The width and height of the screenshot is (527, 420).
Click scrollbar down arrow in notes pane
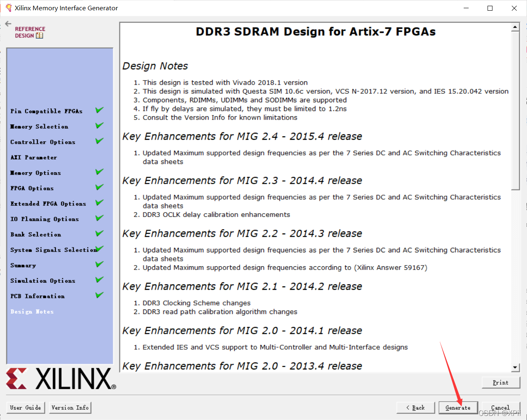pyautogui.click(x=515, y=367)
